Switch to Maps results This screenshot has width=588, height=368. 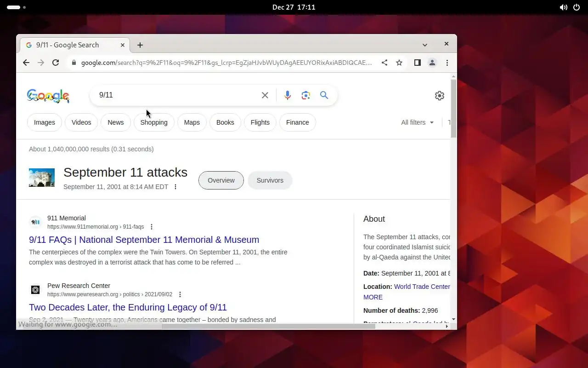[x=192, y=122]
